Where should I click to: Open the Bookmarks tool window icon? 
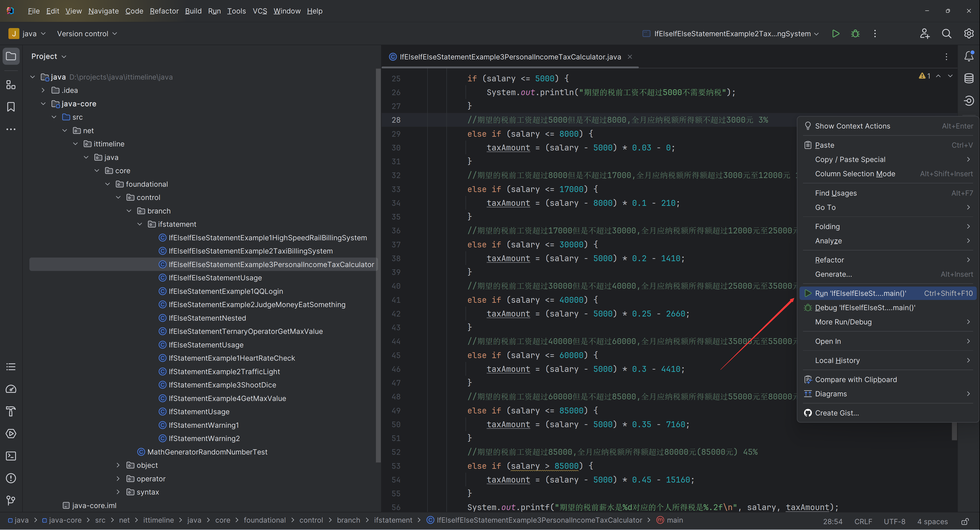tap(11, 107)
